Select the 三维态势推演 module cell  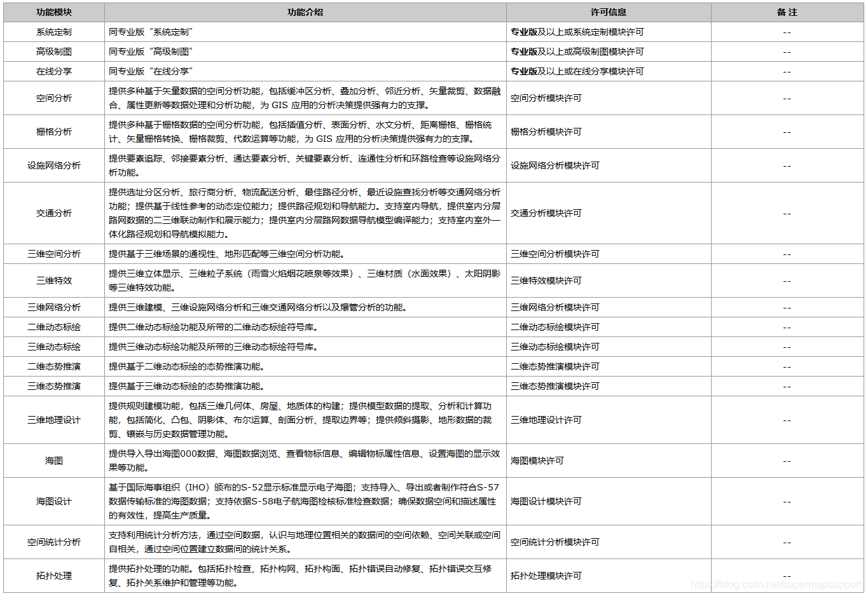click(x=54, y=386)
